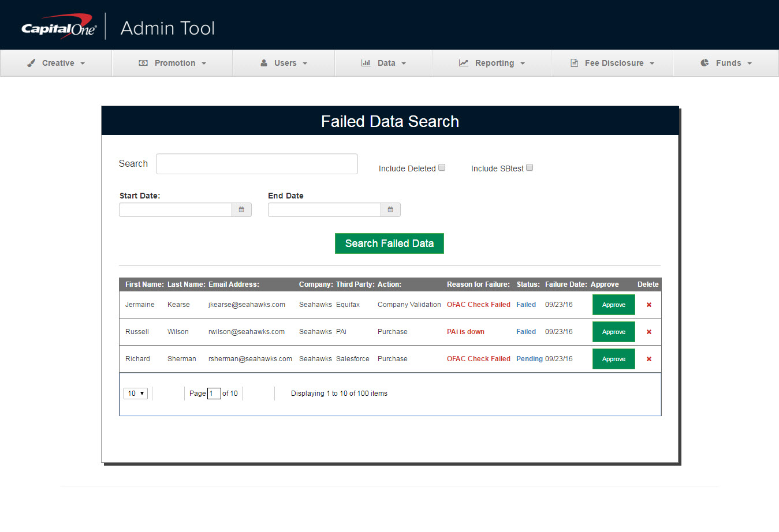Click the End Date calendar icon
Screen dimensions: 779x532
pos(390,209)
